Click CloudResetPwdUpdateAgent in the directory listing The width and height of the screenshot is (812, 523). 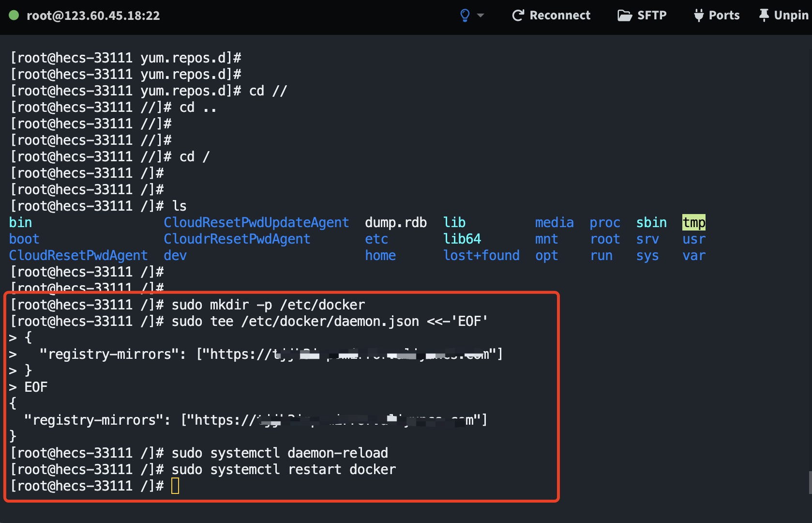tap(256, 222)
